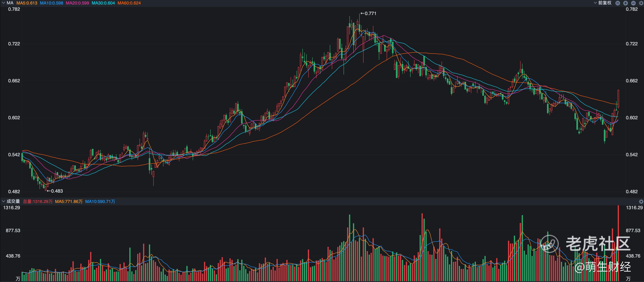Click the 0.771 high price marker
Screen dimensions: 644x282
(x=368, y=13)
